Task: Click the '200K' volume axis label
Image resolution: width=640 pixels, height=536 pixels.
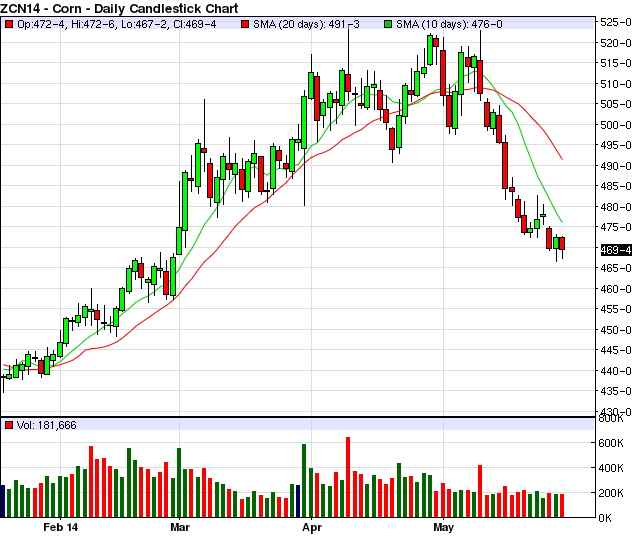Action: 611,493
